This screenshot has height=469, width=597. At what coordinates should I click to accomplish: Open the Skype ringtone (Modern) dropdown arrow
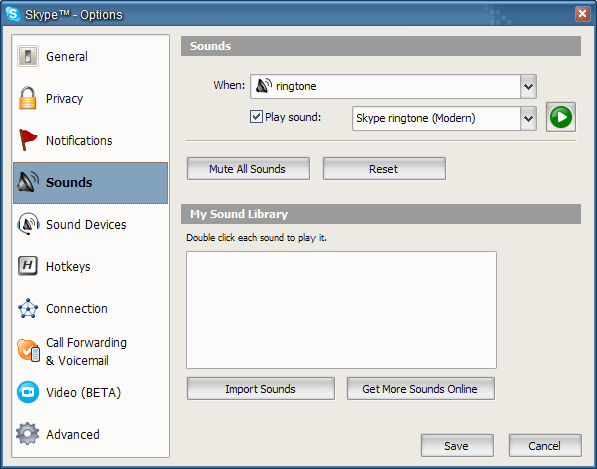(528, 118)
